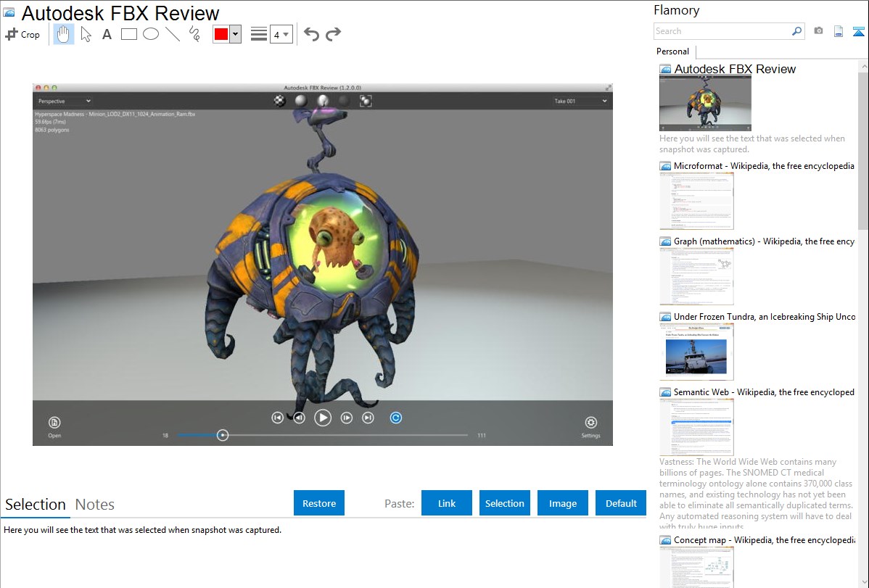Select the Crop tool

22,34
